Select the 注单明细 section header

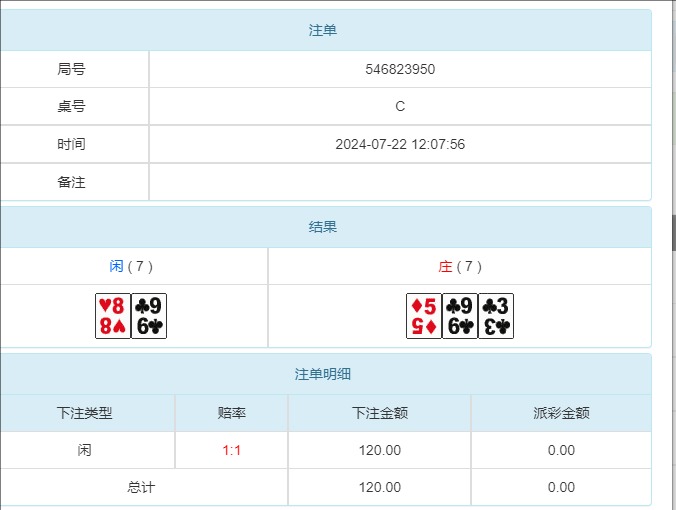pyautogui.click(x=322, y=374)
